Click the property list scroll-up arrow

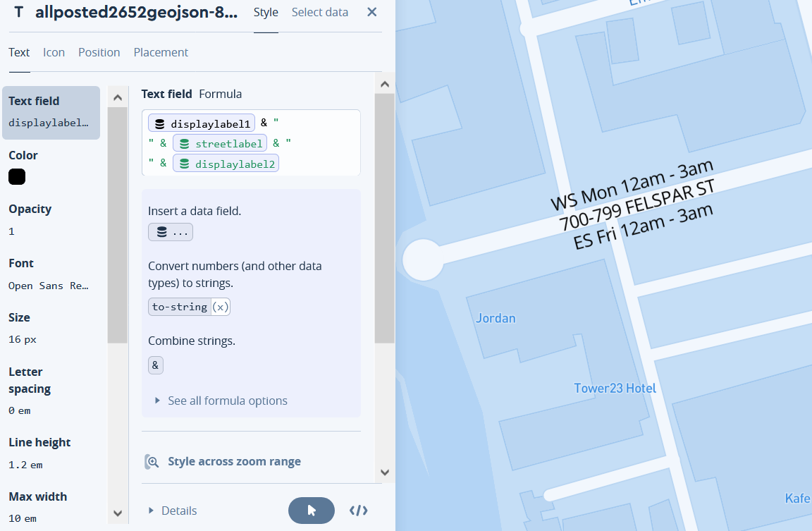(118, 97)
